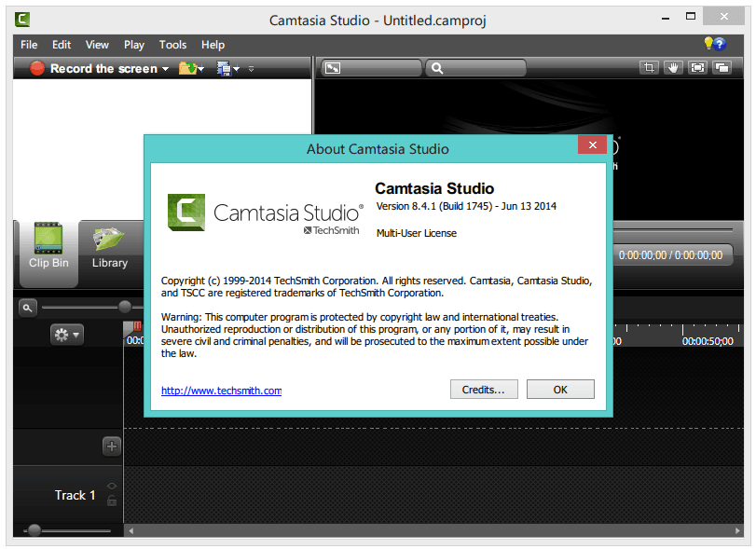Minimize the Camtasia Studio window
This screenshot has width=756, height=549.
pos(666,18)
